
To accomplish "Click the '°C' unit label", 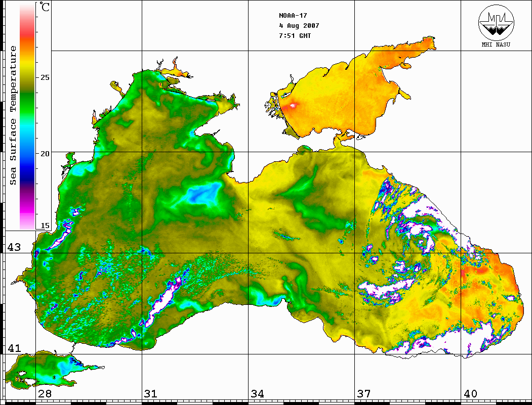I will [x=45, y=7].
